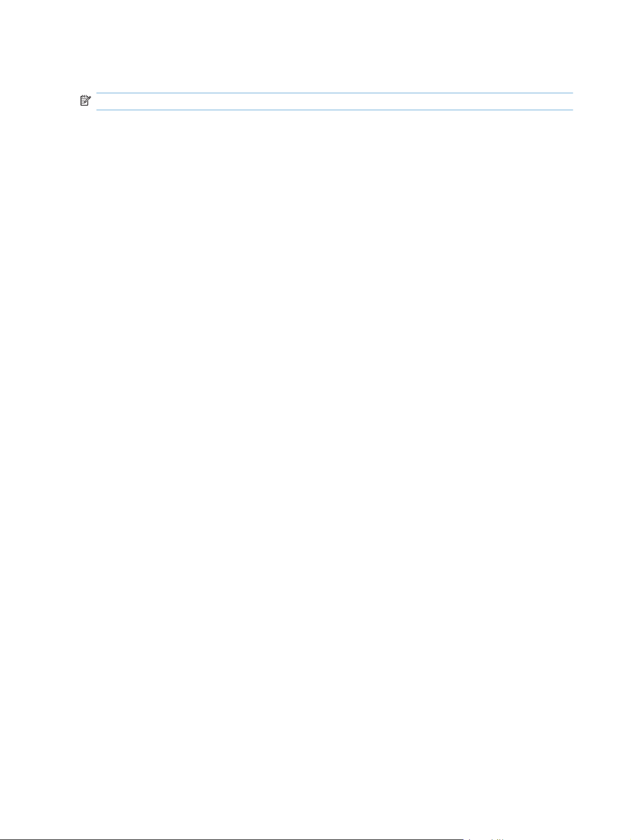Click the note pencil icon
The image size is (631, 840).
click(x=85, y=100)
